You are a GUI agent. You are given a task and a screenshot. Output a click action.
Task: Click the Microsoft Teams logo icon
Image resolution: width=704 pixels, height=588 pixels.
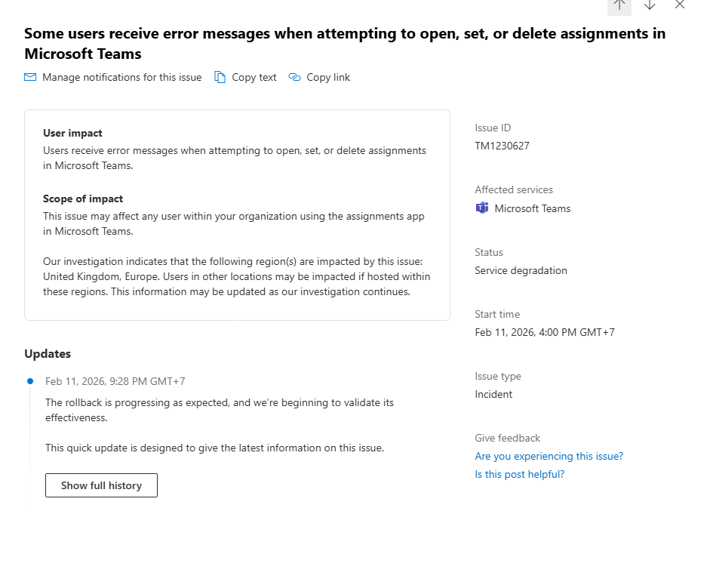(x=482, y=208)
